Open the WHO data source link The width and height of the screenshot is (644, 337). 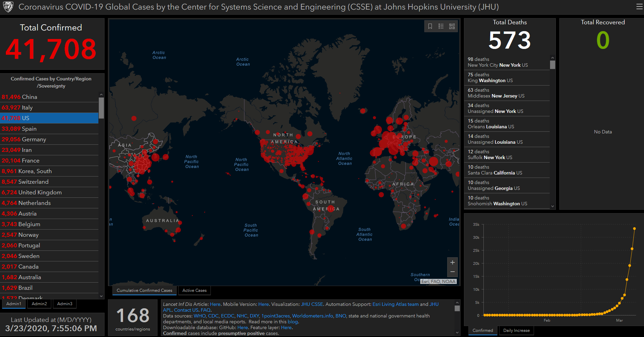(x=200, y=316)
